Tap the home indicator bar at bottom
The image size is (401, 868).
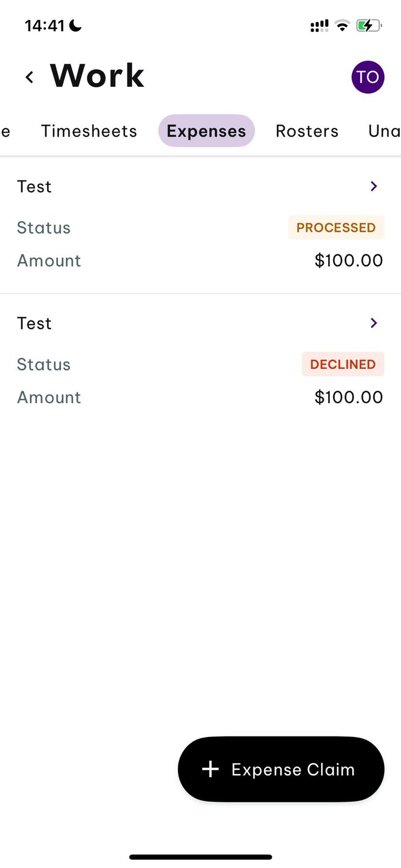coord(200,856)
